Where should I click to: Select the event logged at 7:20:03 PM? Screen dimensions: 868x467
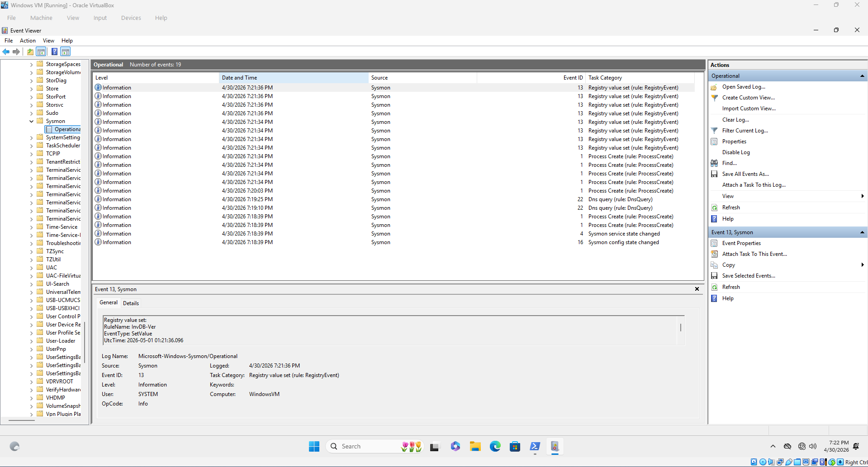(x=394, y=191)
